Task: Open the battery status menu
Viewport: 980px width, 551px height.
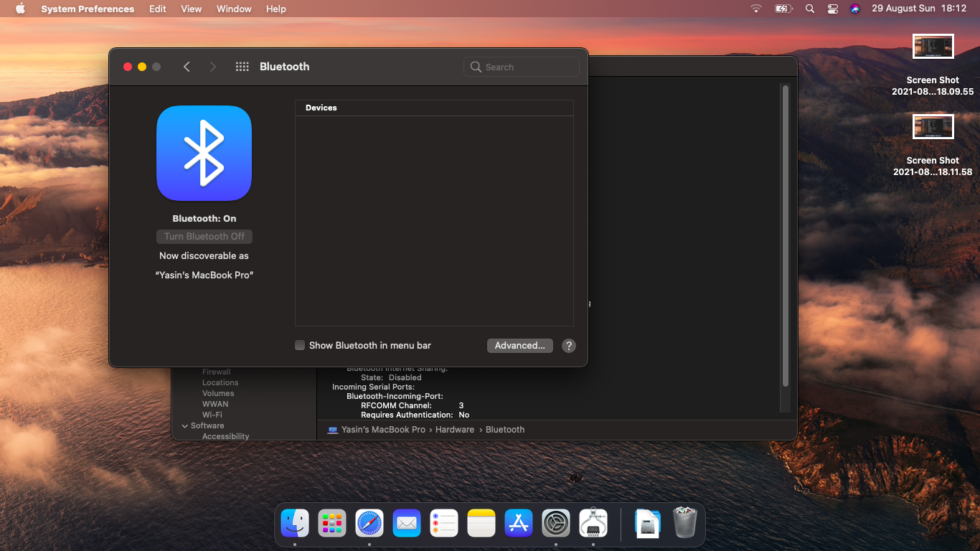Action: coord(783,9)
